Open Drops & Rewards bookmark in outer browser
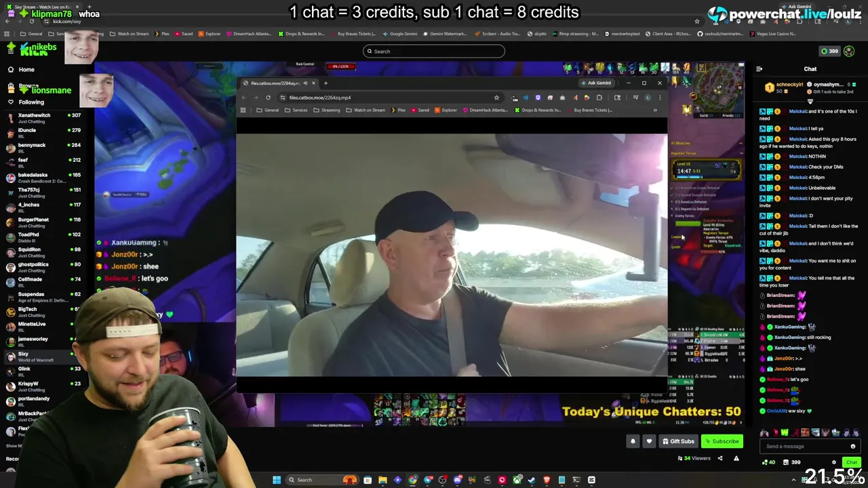 tap(302, 33)
